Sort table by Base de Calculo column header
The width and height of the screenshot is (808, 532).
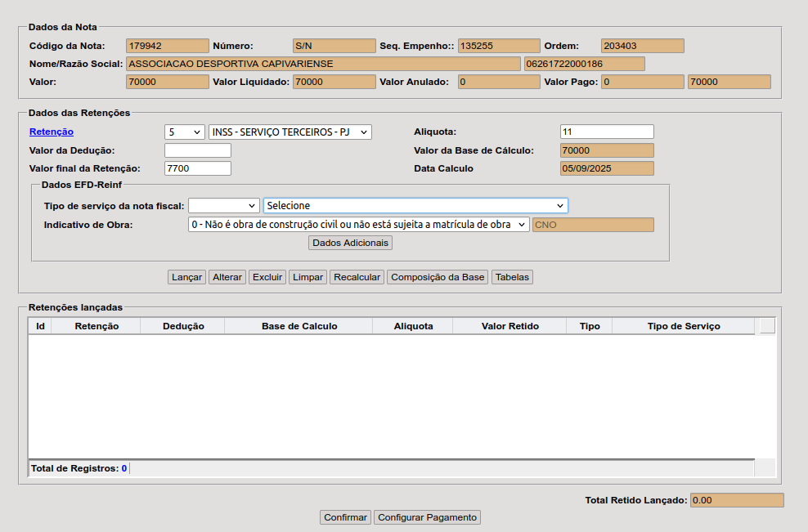tap(299, 326)
